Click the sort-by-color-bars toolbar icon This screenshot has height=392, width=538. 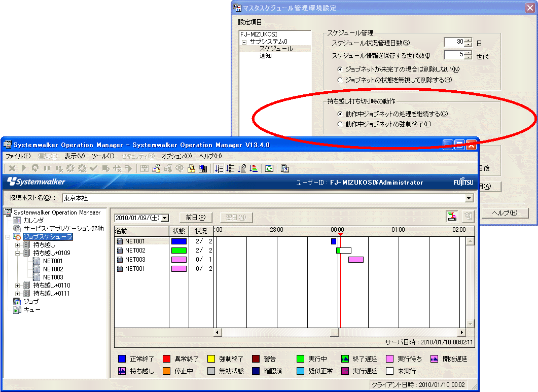click(254, 168)
